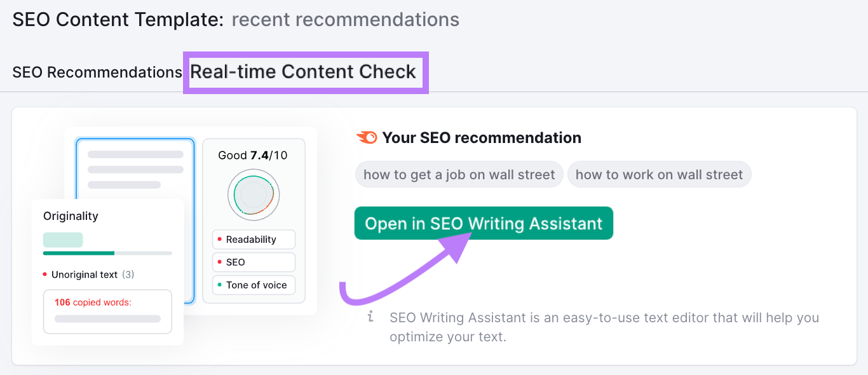868x375 pixels.
Task: Switch to the Real-time Content Check tab
Action: coord(304,72)
